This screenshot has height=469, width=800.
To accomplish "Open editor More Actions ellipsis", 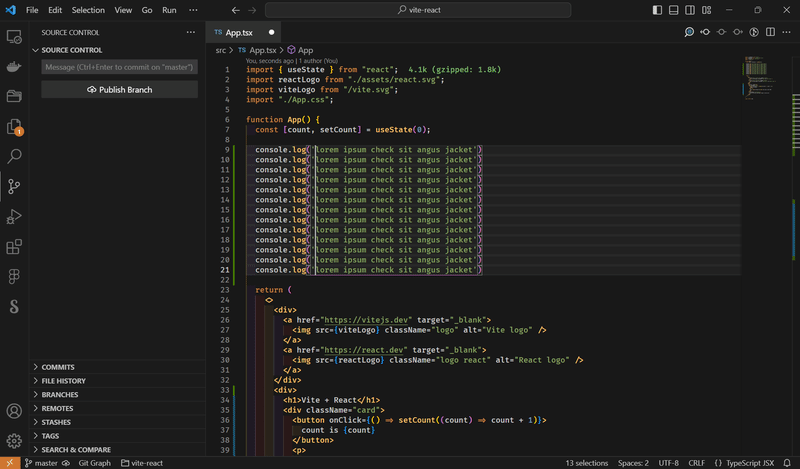I will click(786, 32).
